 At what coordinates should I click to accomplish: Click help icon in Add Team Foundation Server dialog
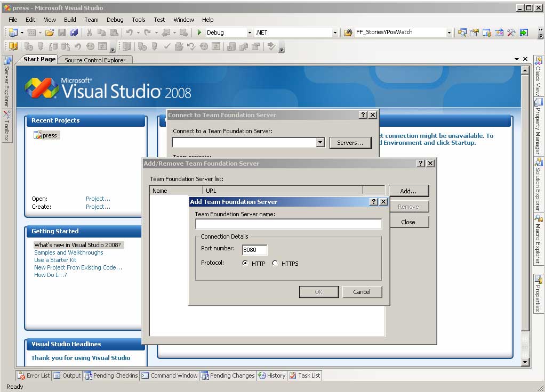[374, 202]
